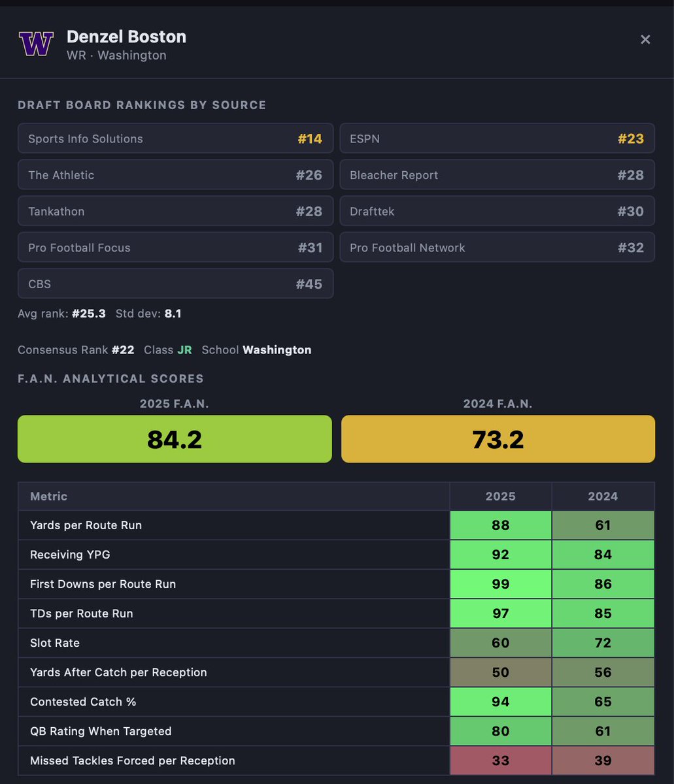
Task: Select the Receiving YPG row label
Action: tap(70, 555)
